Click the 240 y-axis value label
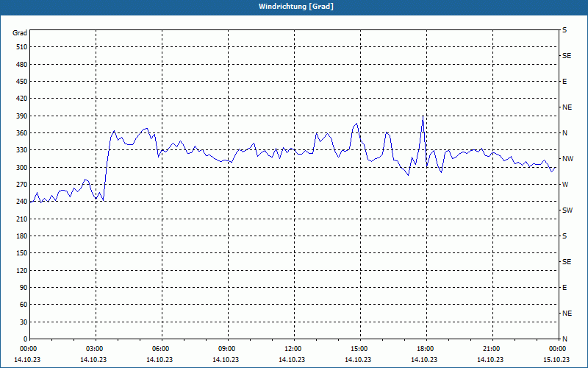588x368 pixels. coord(22,202)
